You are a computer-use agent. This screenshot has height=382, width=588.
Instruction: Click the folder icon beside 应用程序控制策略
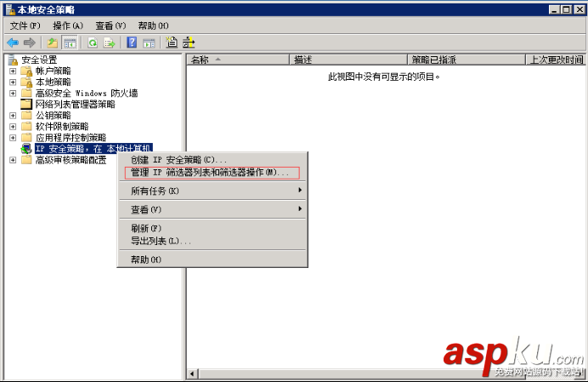pos(26,138)
